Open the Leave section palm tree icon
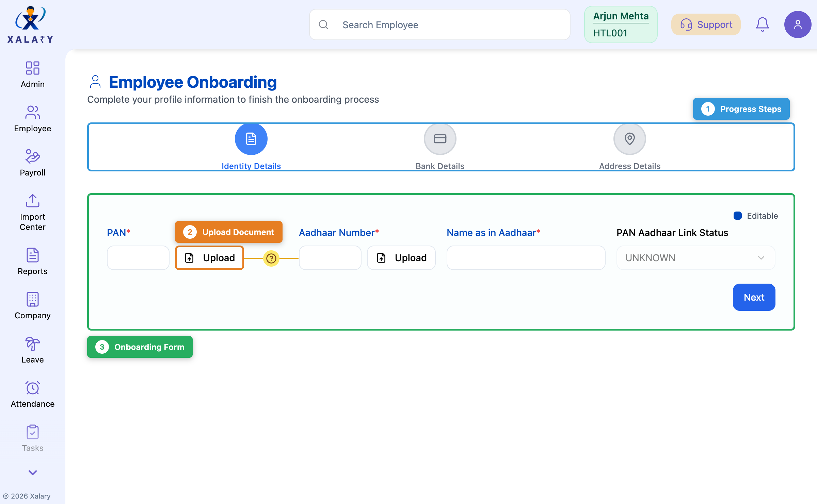The image size is (817, 504). pos(32,344)
